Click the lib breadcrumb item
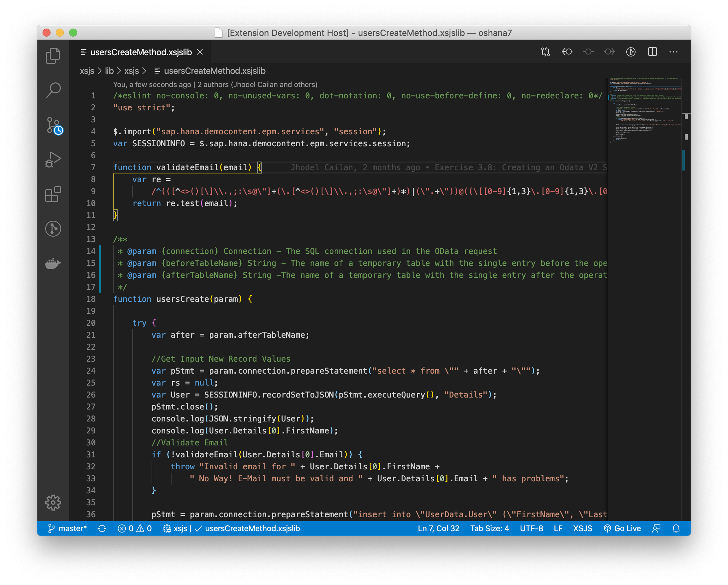 pos(109,71)
